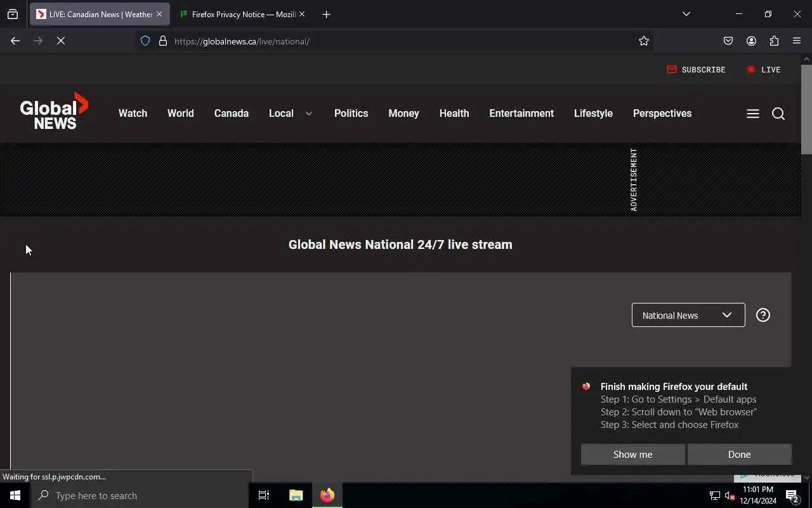
Task: Bookmark this page with the star icon
Action: click(x=644, y=41)
